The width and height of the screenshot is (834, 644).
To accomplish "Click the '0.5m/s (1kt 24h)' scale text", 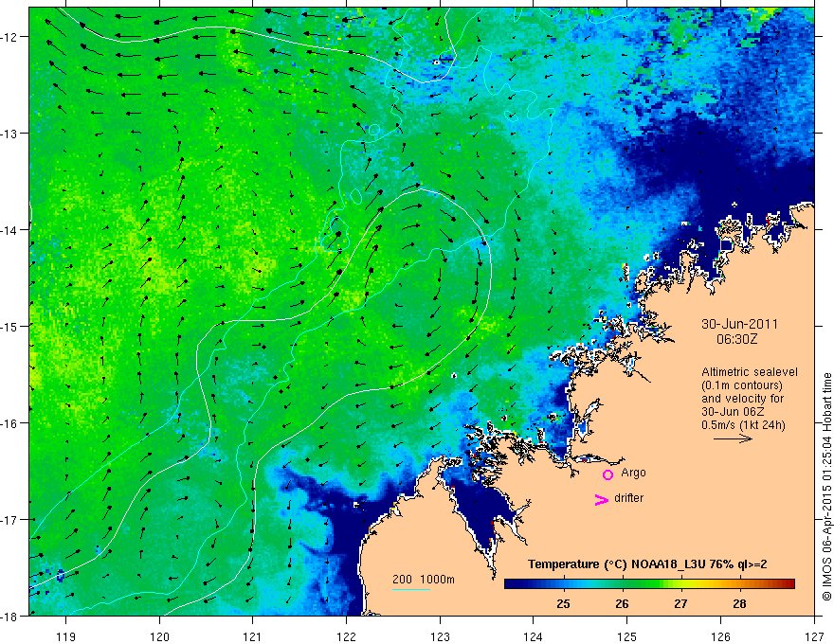I will pos(743,425).
